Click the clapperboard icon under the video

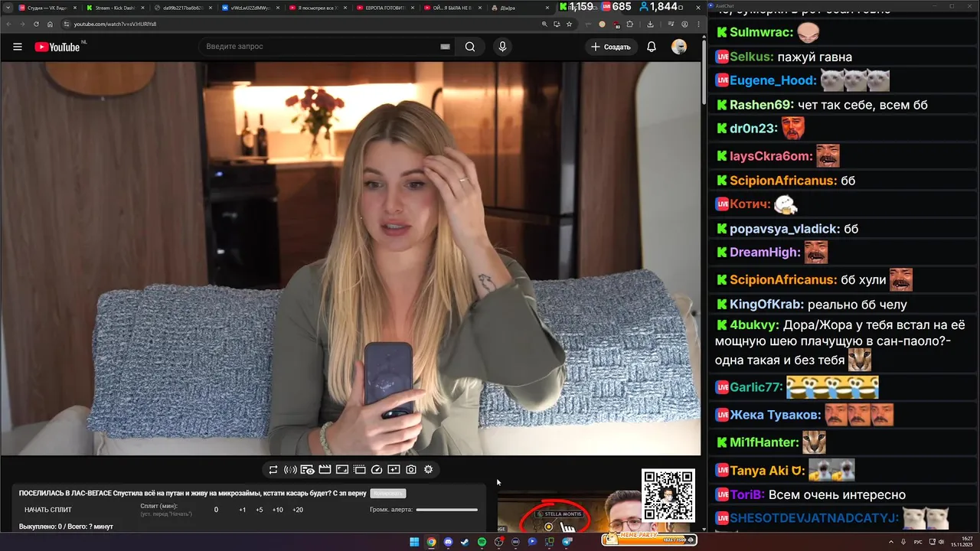coord(325,470)
